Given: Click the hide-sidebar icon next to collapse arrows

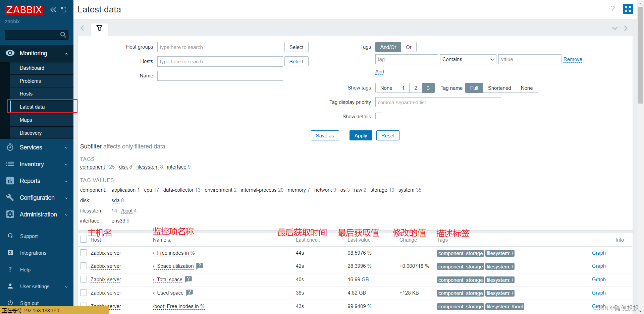Looking at the screenshot, I should (x=63, y=10).
